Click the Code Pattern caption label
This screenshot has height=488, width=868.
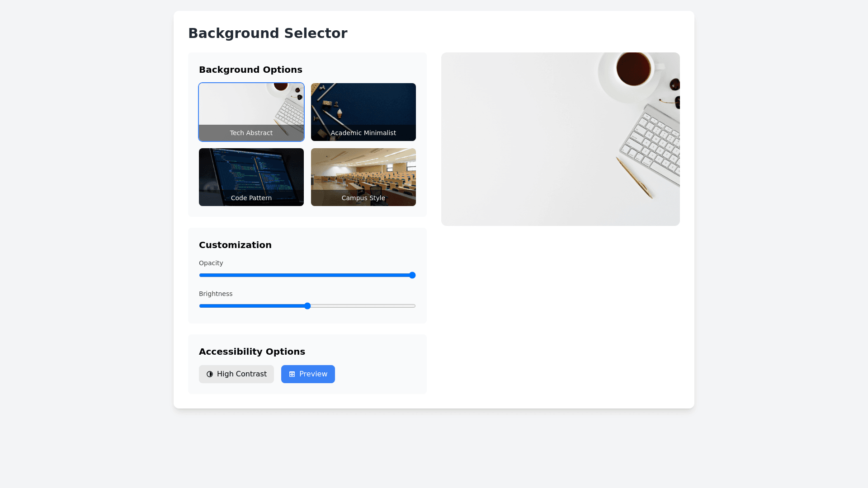pos(251,198)
